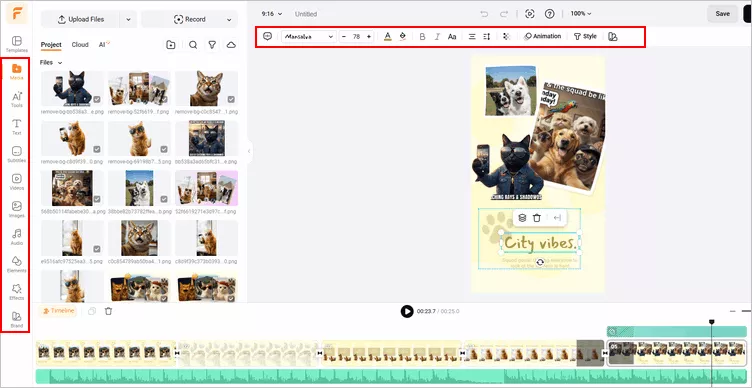Increase the font size with plus
The height and width of the screenshot is (388, 752).
pyautogui.click(x=368, y=36)
